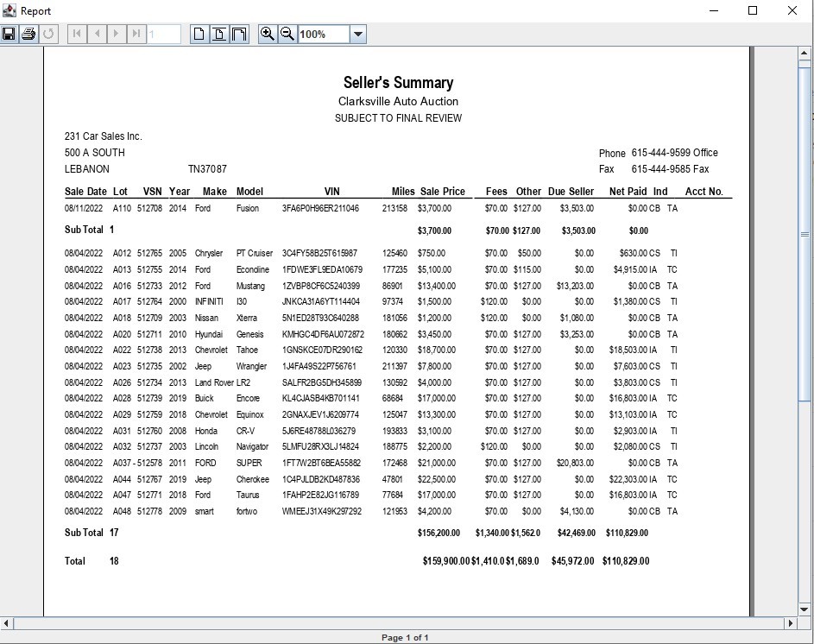Click the 100% zoom ratio field

323,35
